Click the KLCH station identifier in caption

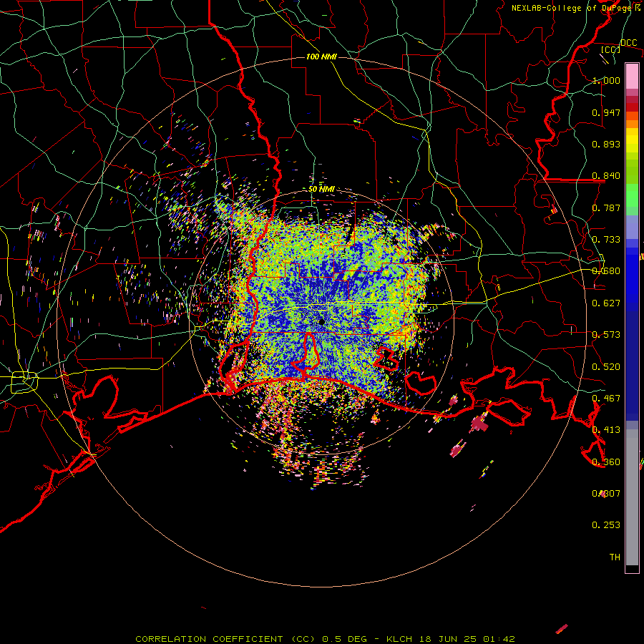pyautogui.click(x=399, y=639)
